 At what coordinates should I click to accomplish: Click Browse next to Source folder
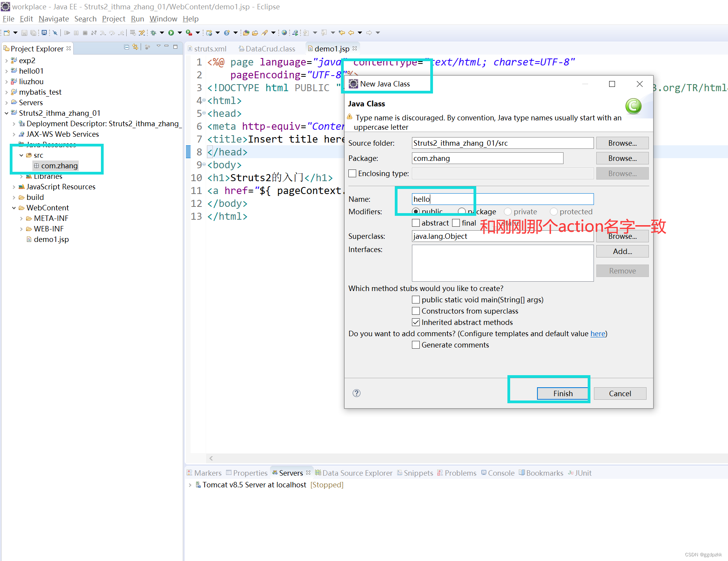[x=622, y=143]
